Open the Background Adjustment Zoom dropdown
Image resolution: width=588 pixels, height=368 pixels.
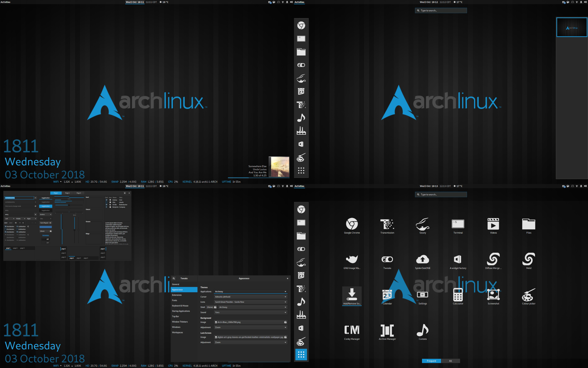251,328
